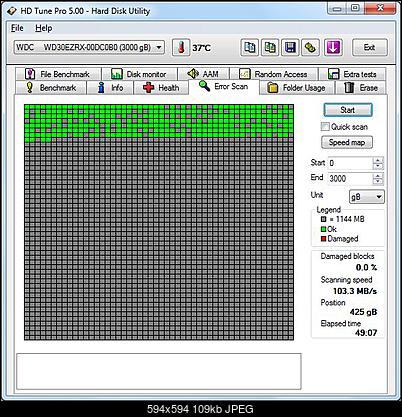Expand the Unit gB dropdown
Screen dimensions: 402x417
tap(379, 197)
